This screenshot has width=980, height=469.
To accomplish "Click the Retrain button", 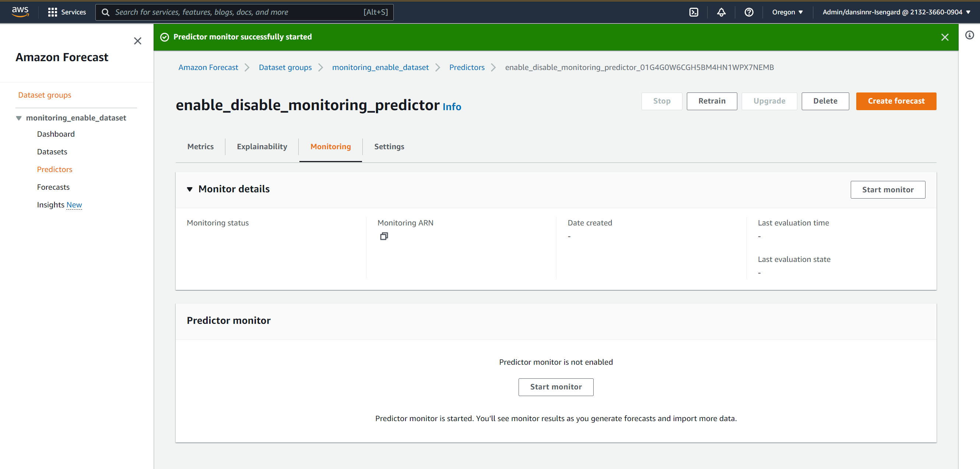I will click(x=712, y=101).
